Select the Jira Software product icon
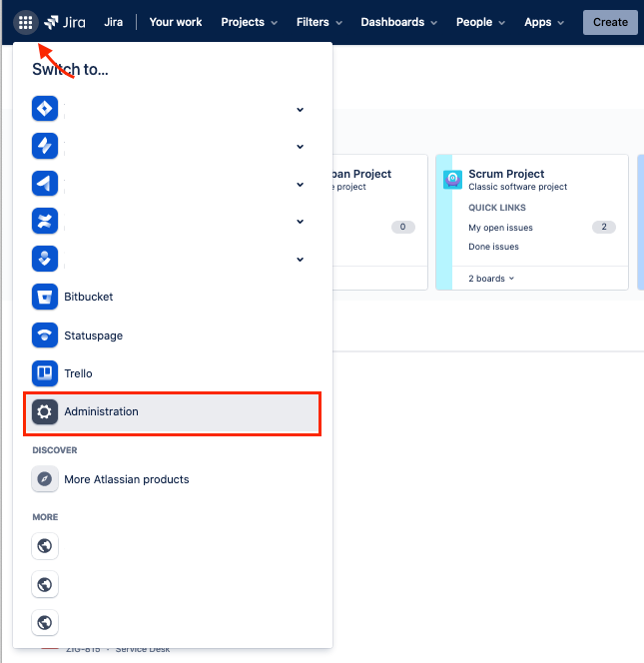The width and height of the screenshot is (644, 663). tap(45, 109)
